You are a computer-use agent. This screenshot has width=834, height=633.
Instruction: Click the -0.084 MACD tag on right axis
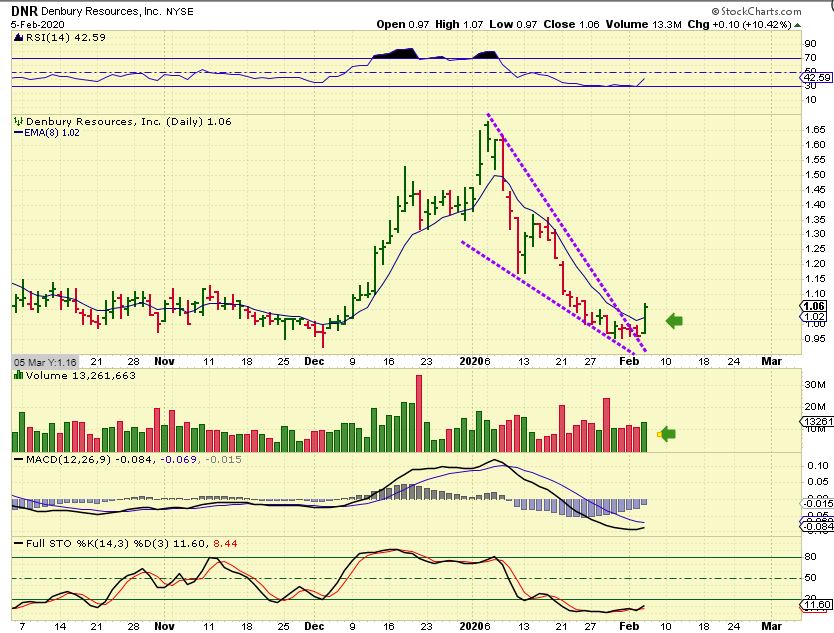818,527
